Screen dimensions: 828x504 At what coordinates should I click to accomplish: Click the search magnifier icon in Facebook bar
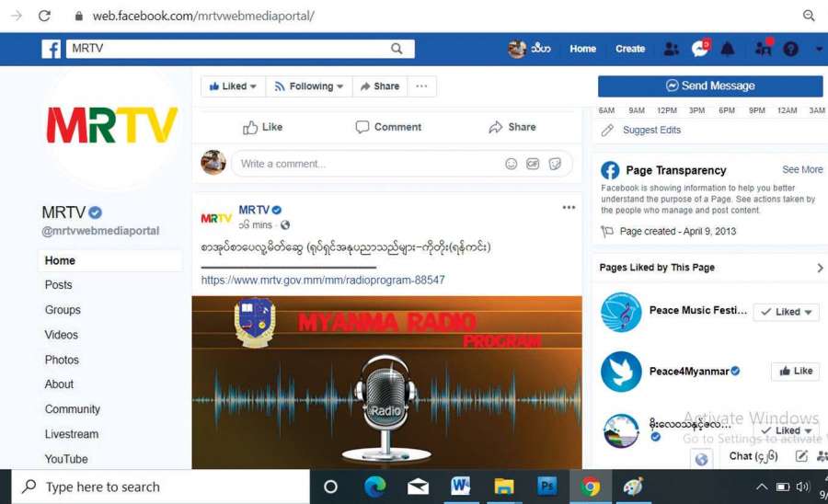(x=397, y=50)
